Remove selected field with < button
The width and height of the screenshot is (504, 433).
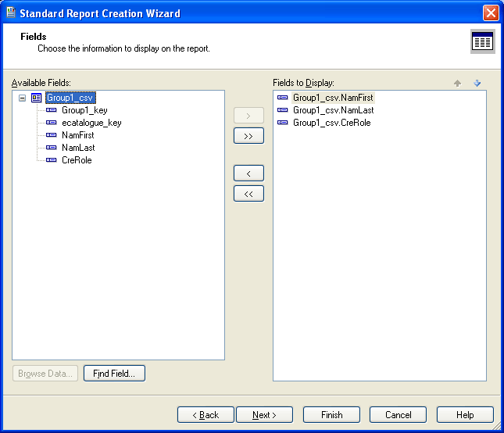[248, 173]
